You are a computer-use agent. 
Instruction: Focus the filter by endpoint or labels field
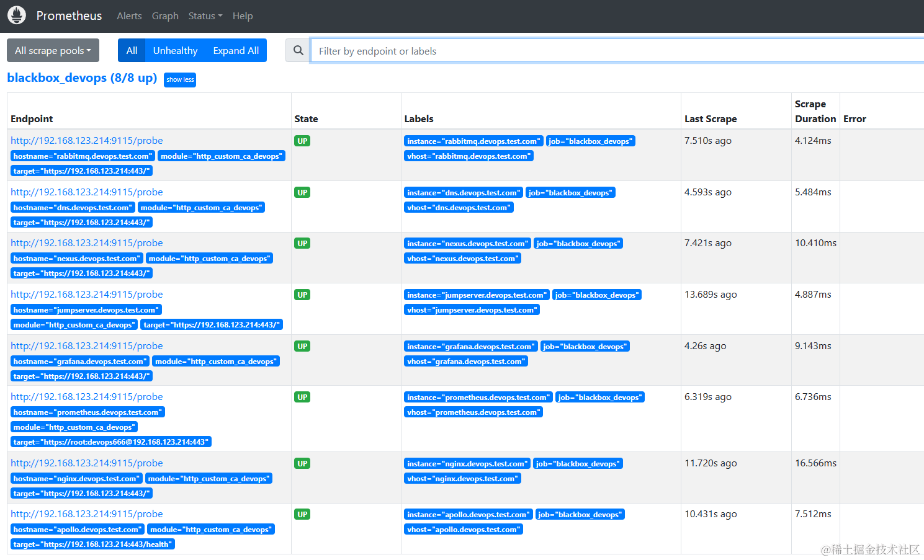[x=617, y=51]
